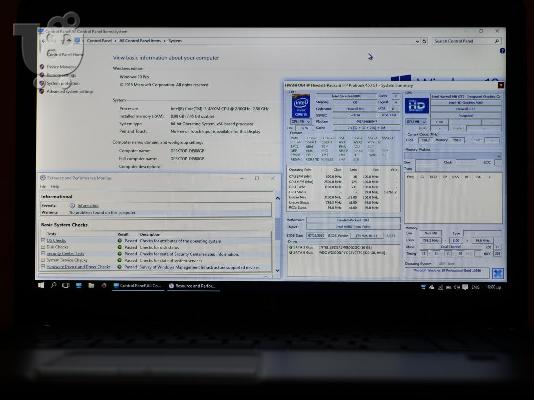Open the Memory Modules dropdown in HWiNFO

click(453, 156)
